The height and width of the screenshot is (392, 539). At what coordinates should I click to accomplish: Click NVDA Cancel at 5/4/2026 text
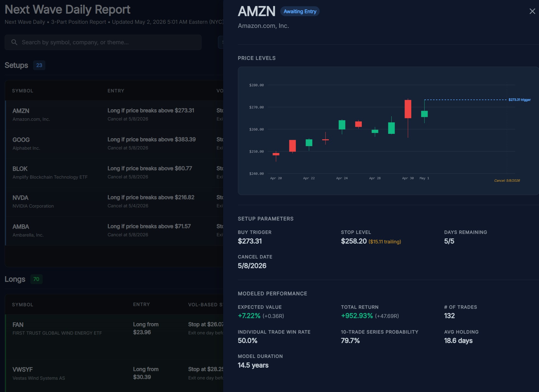click(128, 206)
